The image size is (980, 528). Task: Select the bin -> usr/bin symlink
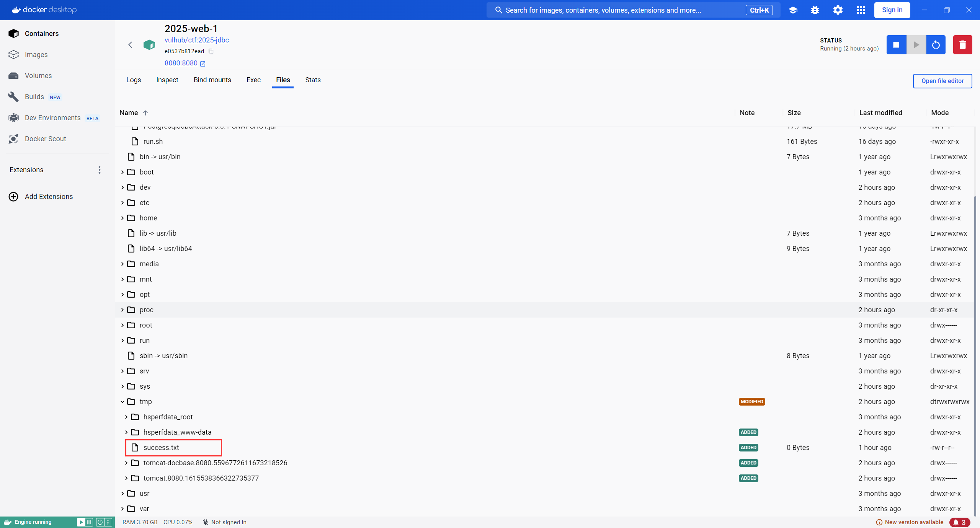tap(160, 157)
